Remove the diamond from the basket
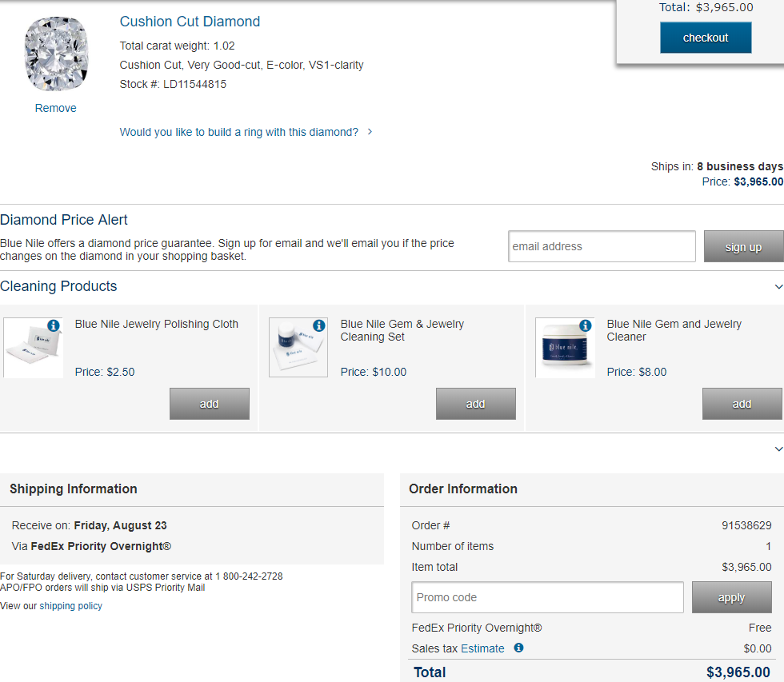 (x=55, y=108)
